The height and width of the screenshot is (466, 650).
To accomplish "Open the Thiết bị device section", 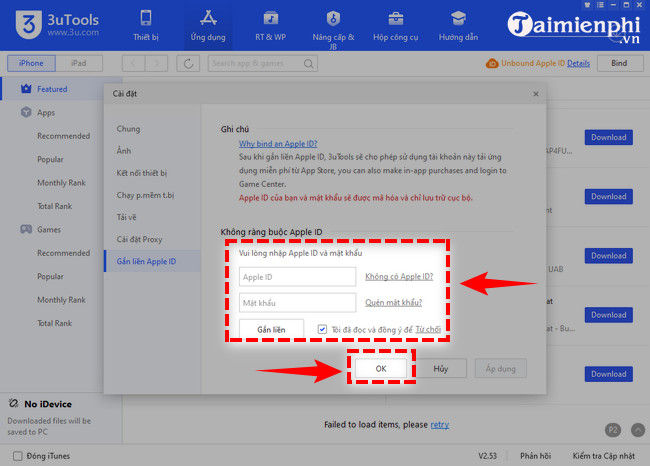I will 146,25.
